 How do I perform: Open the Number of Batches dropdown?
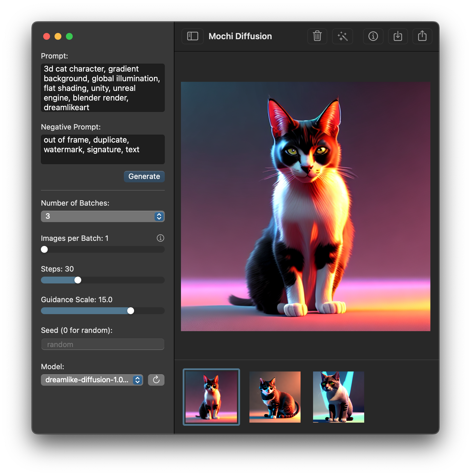point(103,216)
